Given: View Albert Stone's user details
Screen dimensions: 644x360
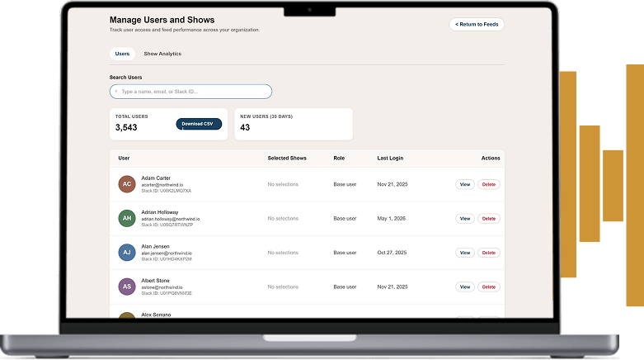Looking at the screenshot, I should click(x=465, y=287).
